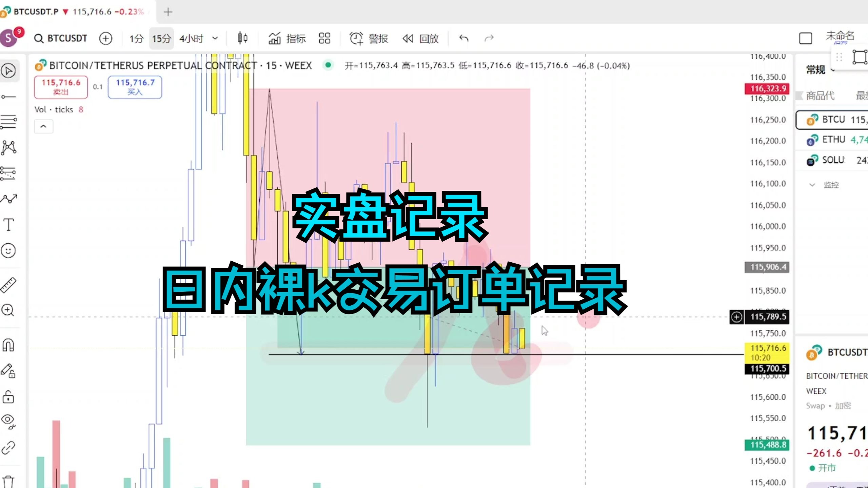868x488 pixels.
Task: Click the blue 买入 buy button
Action: coord(135,87)
